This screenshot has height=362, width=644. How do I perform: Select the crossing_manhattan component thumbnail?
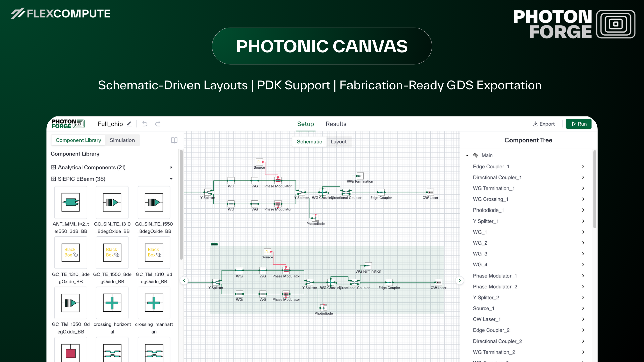click(154, 303)
